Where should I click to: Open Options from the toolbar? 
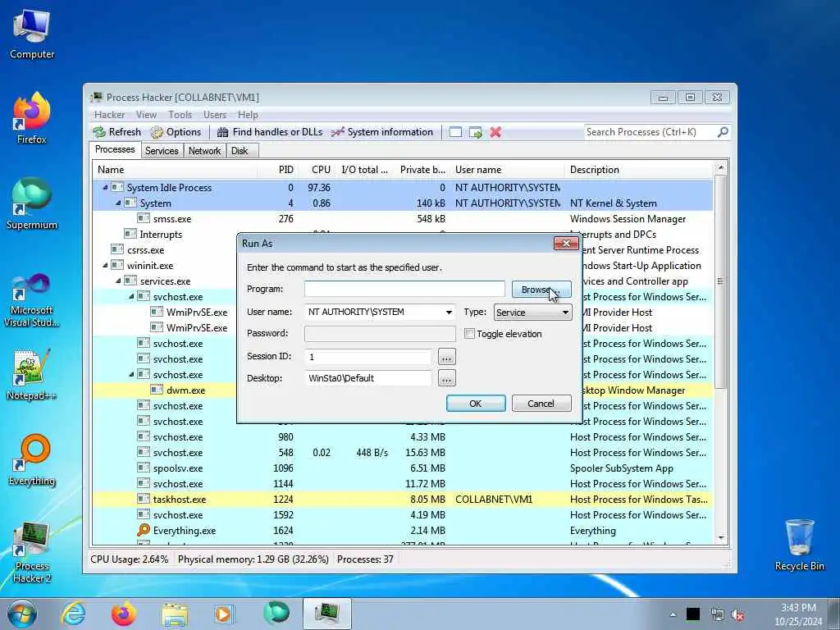pos(176,132)
